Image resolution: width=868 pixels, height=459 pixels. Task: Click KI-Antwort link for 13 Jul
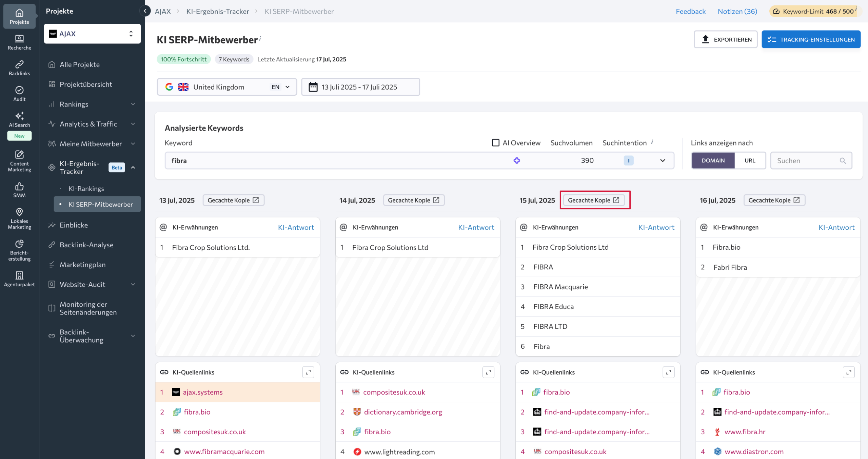(296, 227)
